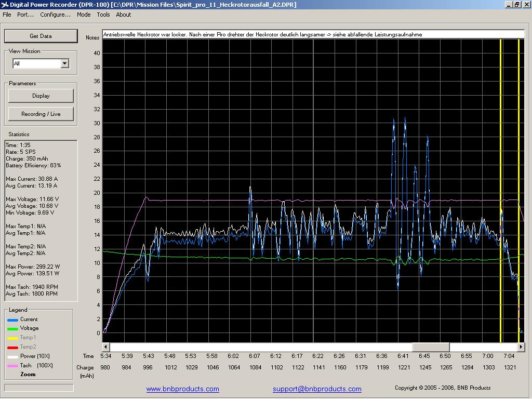Image resolution: width=532 pixels, height=399 pixels.
Task: Click inside the Notes text field
Action: click(313, 34)
